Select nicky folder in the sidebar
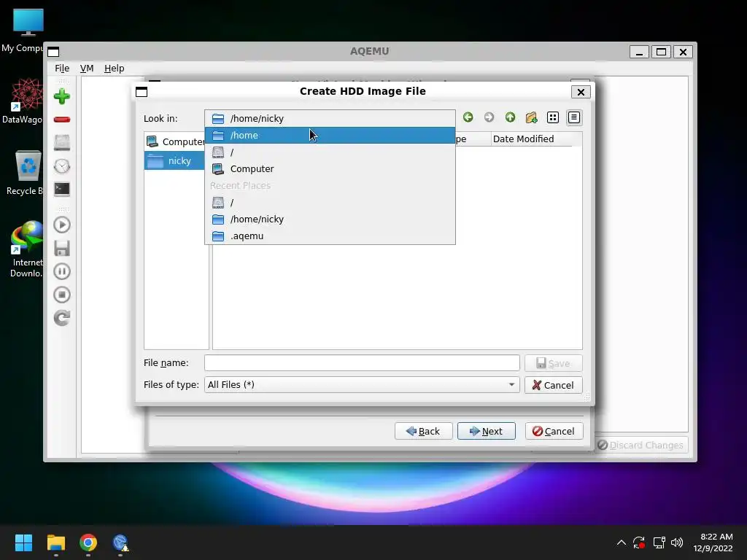Image resolution: width=747 pixels, height=560 pixels. 175,161
